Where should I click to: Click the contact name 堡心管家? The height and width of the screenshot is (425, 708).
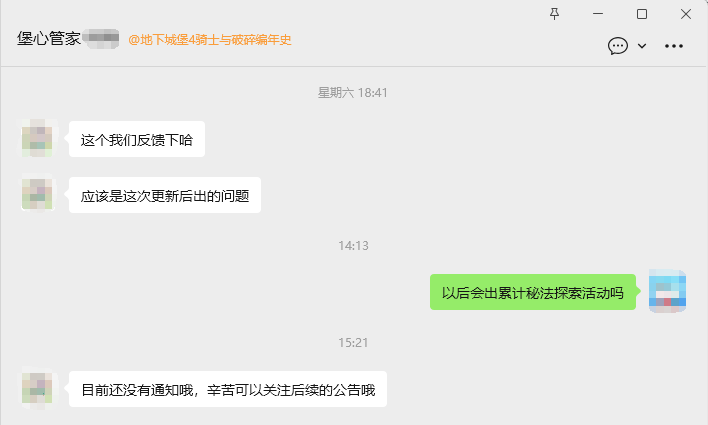(x=49, y=39)
